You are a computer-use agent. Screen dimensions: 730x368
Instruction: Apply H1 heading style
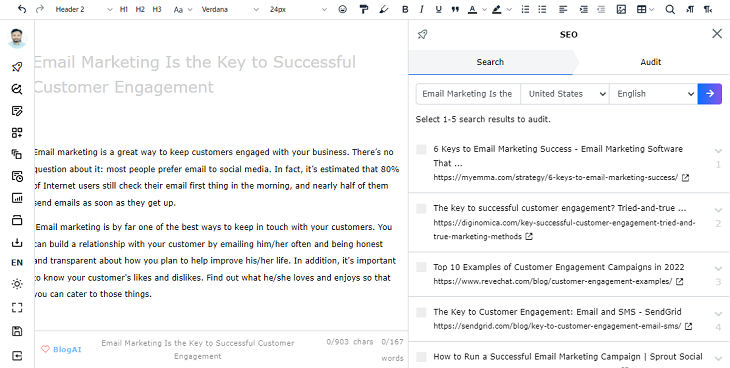[123, 9]
